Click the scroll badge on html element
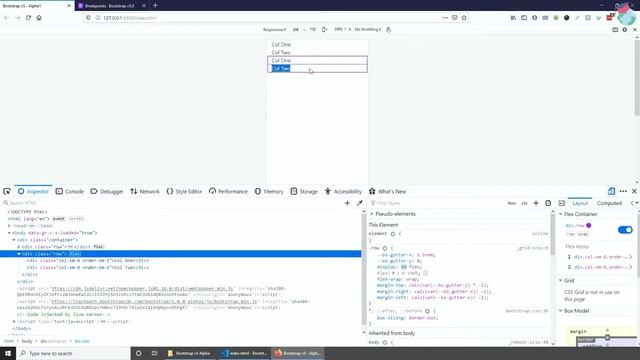This screenshot has width=640, height=360. click(76, 219)
